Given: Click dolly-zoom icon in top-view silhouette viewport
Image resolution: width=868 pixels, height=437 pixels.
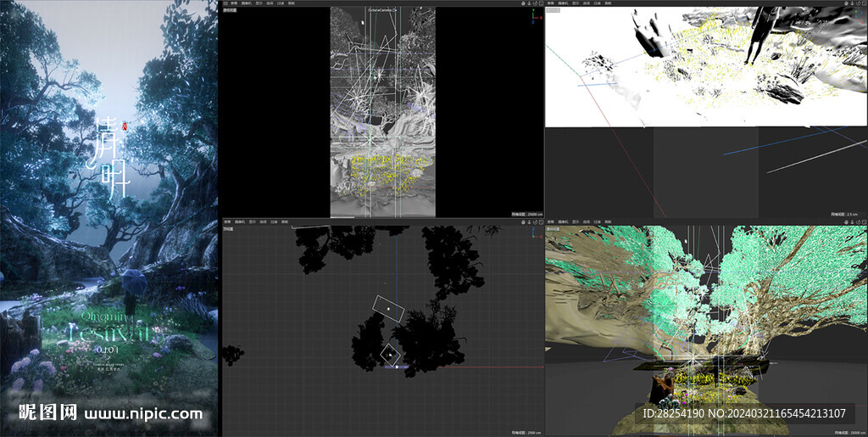Looking at the screenshot, I should [x=529, y=221].
